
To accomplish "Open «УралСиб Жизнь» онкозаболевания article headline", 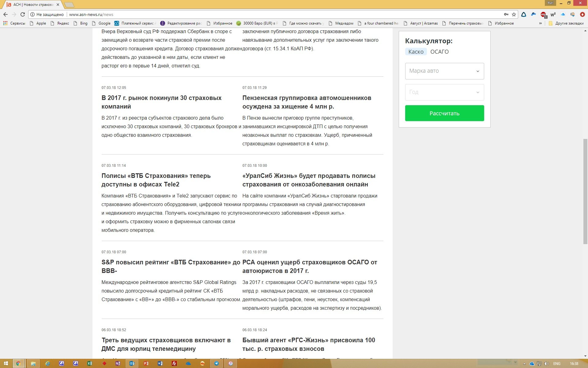I will coord(309,180).
